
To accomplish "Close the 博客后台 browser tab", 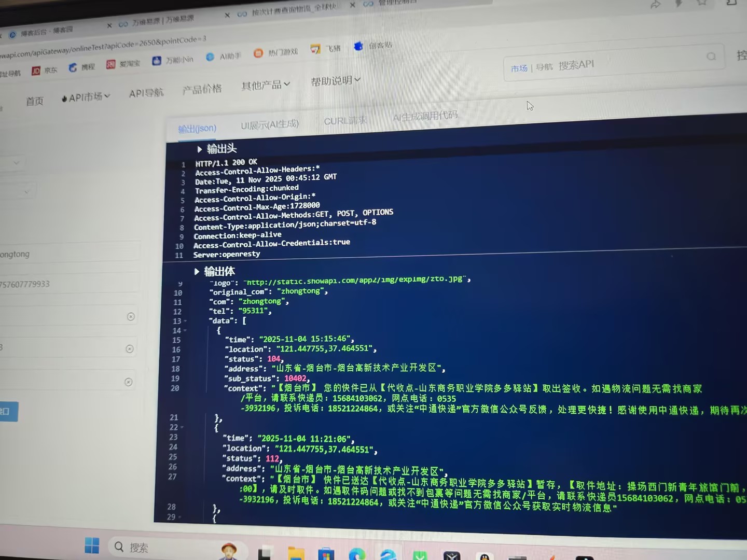I will point(109,25).
